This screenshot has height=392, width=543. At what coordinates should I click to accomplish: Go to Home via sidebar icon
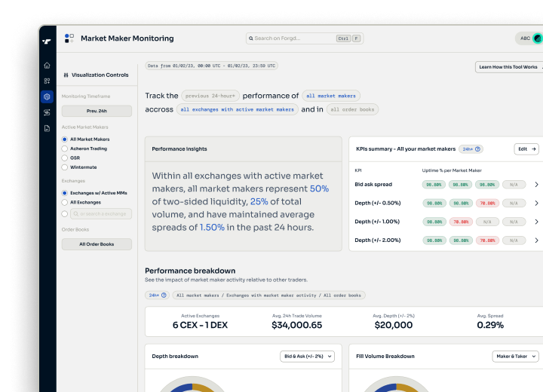pyautogui.click(x=47, y=66)
